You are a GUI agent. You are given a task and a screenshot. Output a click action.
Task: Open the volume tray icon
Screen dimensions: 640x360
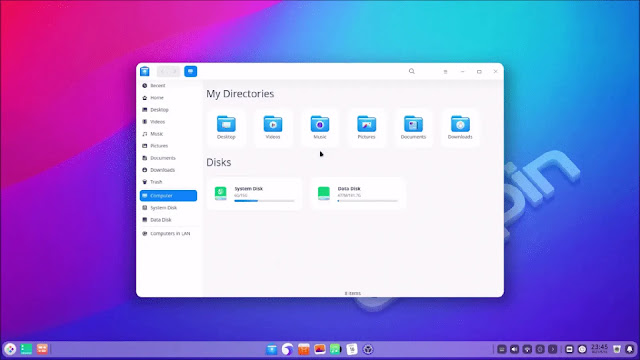coord(514,349)
